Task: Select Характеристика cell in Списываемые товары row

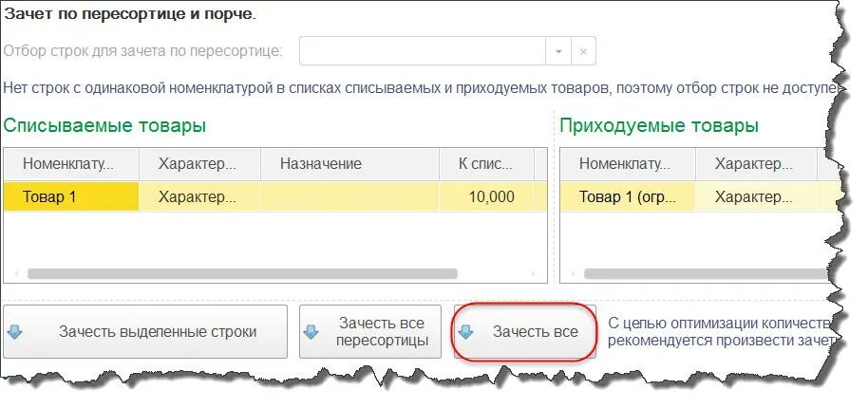Action: coord(199,196)
